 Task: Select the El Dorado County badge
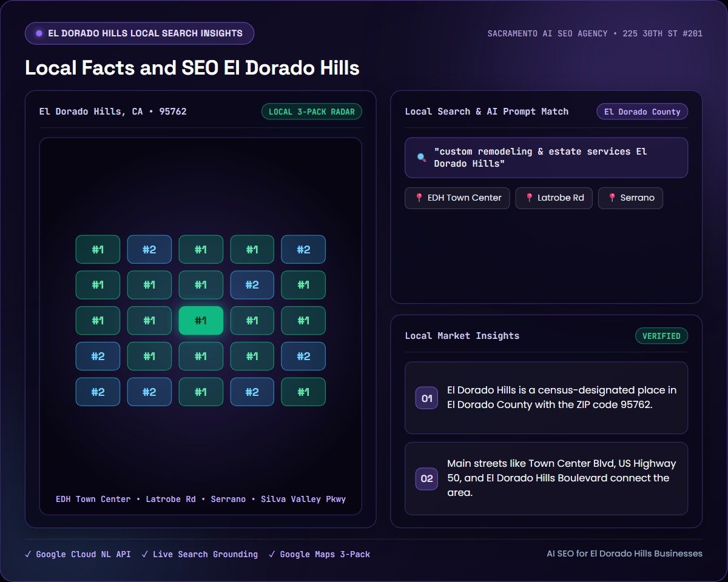coord(642,112)
